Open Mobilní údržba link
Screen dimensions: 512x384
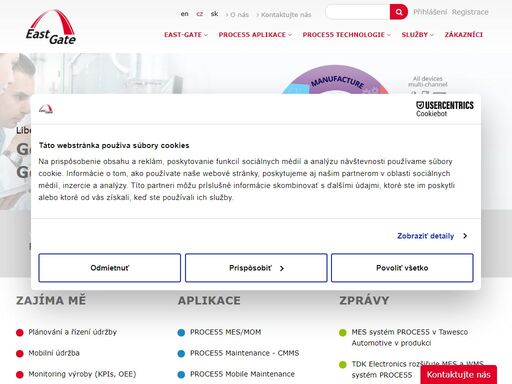point(54,353)
